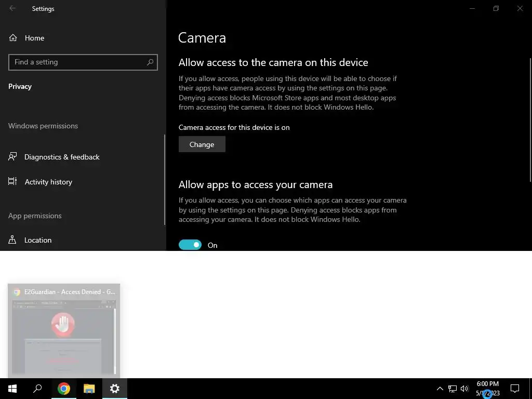The height and width of the screenshot is (399, 532).
Task: Restore down the Settings window
Action: 496,8
